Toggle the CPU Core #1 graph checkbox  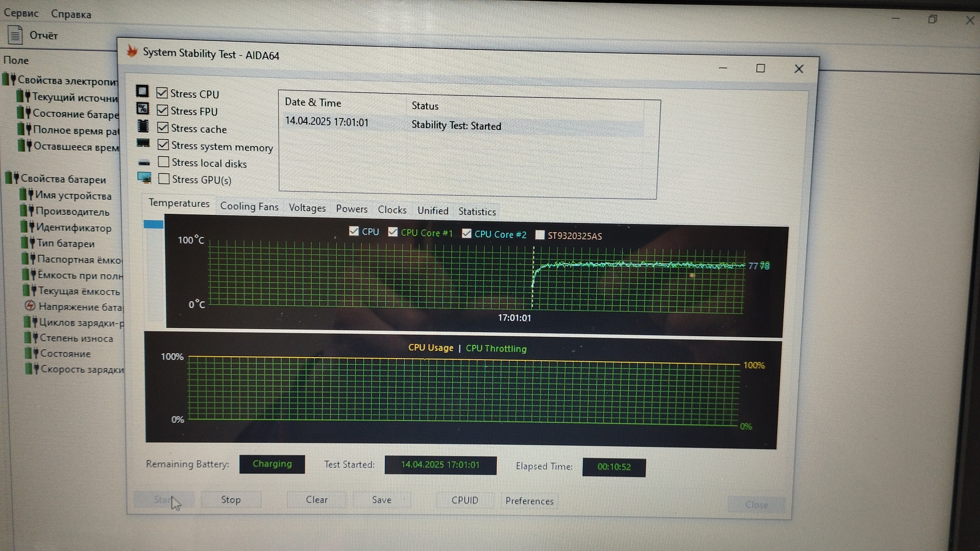tap(393, 232)
